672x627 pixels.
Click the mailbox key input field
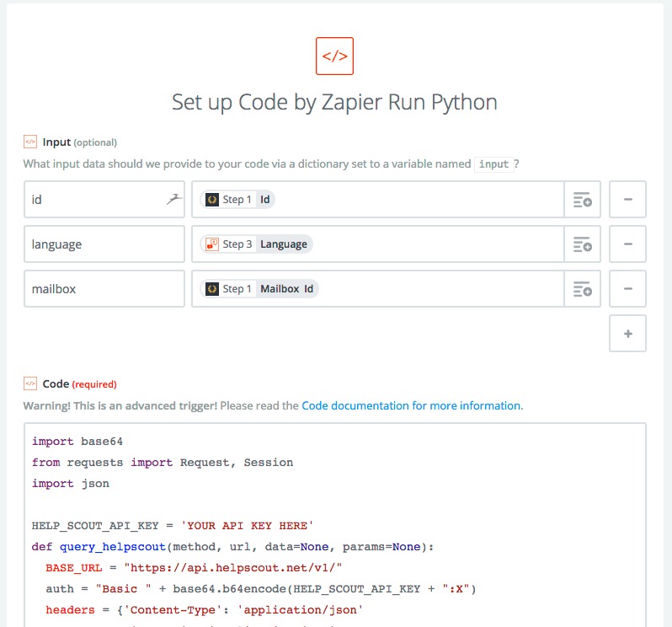[x=104, y=288]
